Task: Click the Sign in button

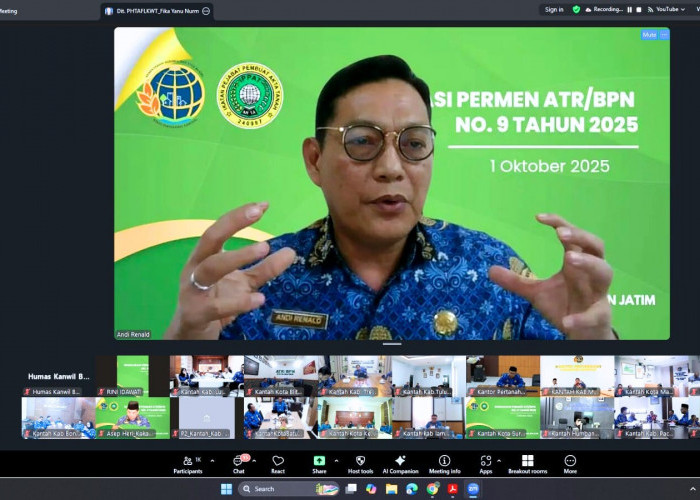Action: (553, 10)
